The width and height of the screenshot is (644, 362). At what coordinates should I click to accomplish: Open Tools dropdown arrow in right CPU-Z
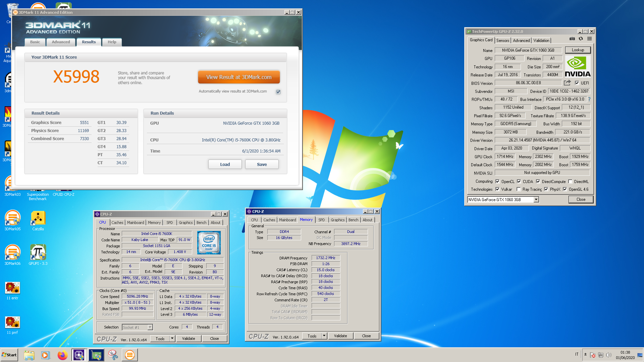coord(324,336)
